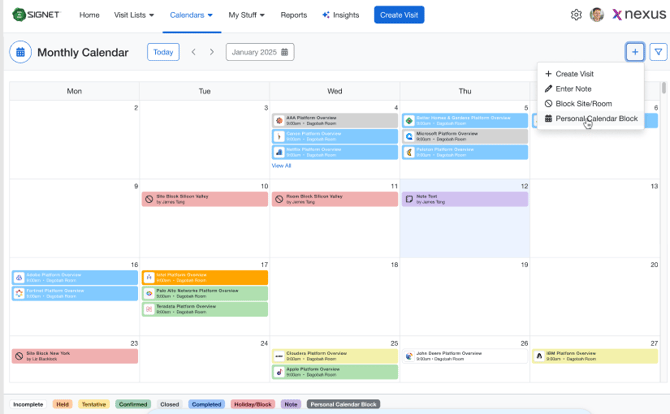670x414 pixels.
Task: Click the Monthly Calendar round icon
Action: pyautogui.click(x=21, y=52)
